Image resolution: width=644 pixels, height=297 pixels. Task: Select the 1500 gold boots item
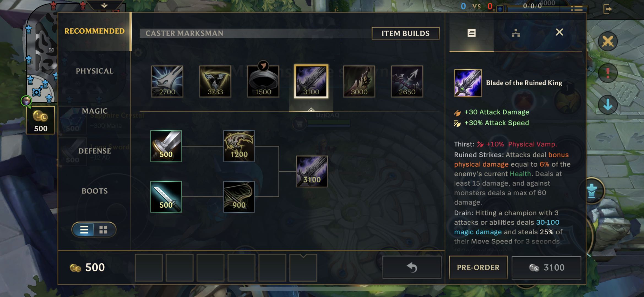tap(263, 81)
